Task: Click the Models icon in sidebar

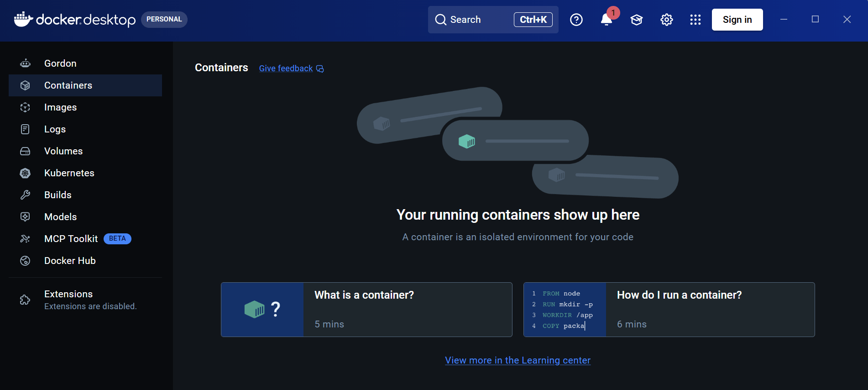Action: click(x=25, y=217)
